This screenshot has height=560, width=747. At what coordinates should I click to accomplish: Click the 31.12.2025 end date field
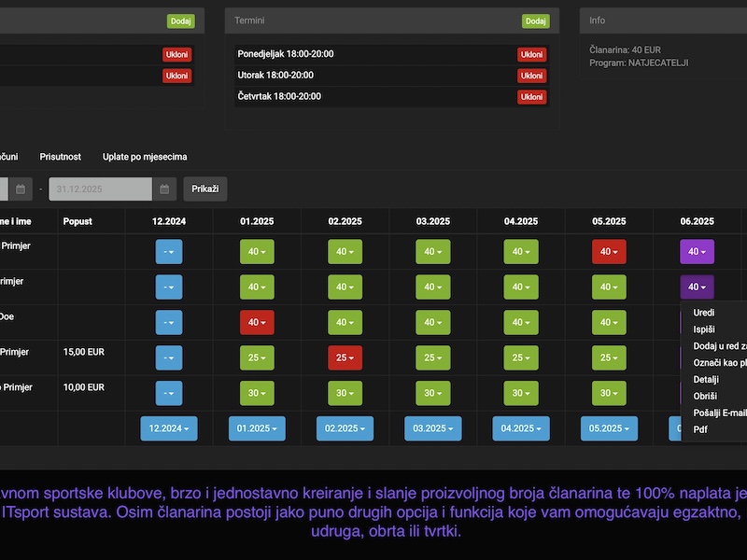click(100, 189)
